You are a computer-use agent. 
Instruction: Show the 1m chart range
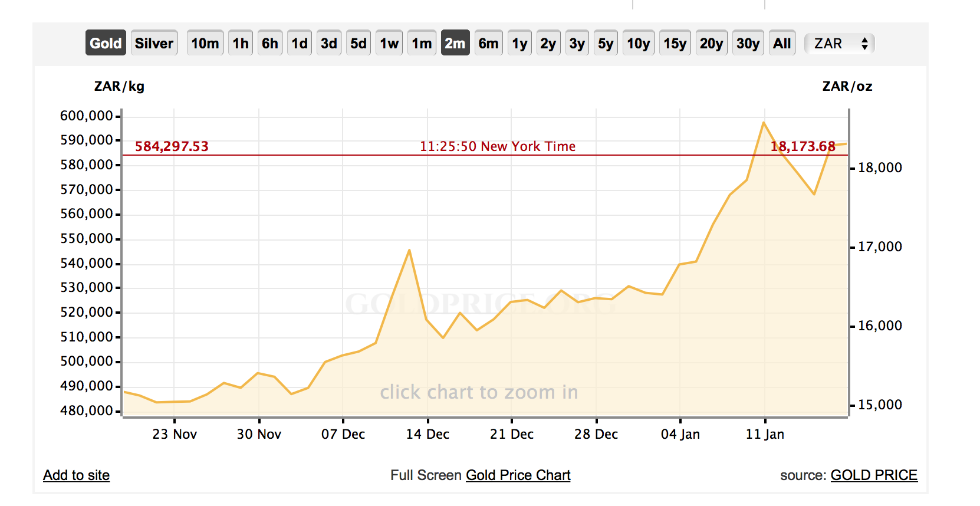click(422, 43)
